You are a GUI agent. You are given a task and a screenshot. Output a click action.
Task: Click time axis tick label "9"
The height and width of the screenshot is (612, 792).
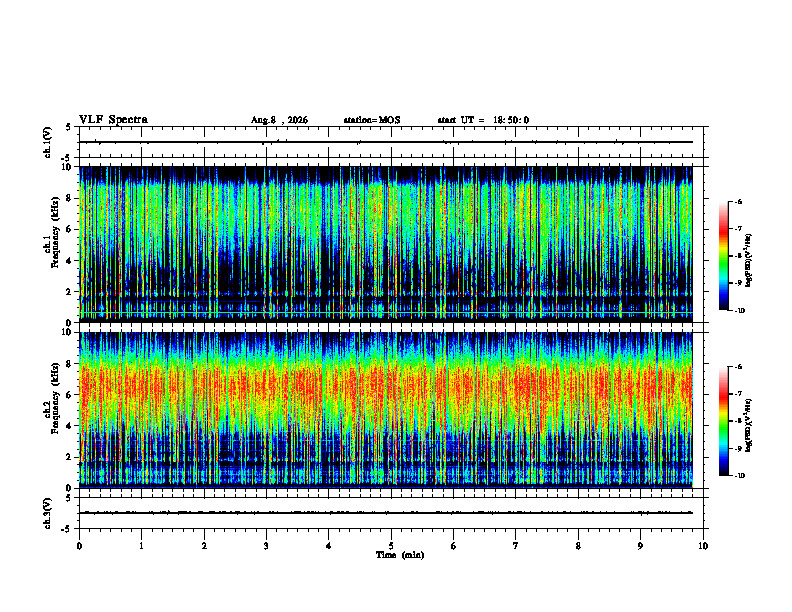(640, 546)
